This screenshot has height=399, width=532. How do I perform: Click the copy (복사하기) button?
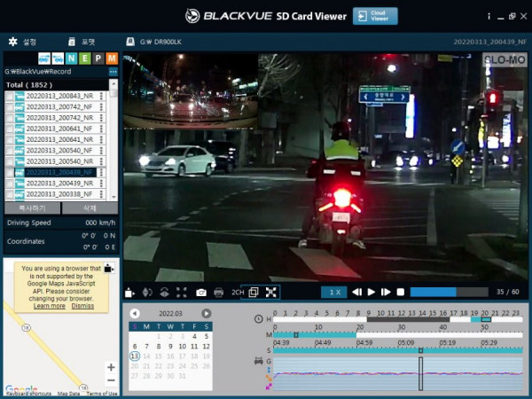pos(32,208)
